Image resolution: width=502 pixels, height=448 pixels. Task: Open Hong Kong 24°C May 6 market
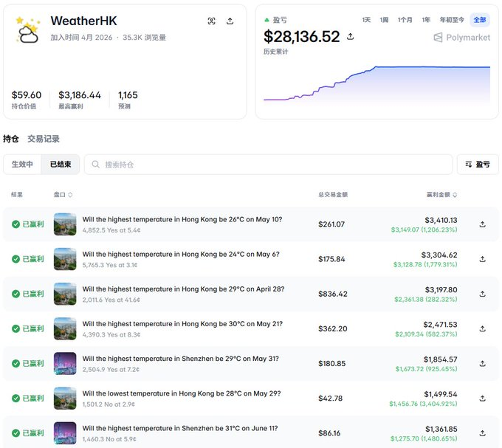point(181,255)
